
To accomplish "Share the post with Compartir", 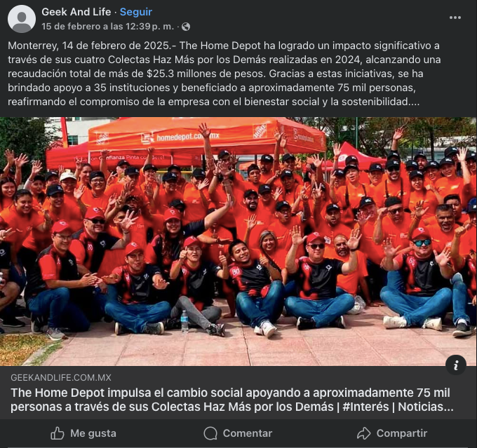I will [x=392, y=433].
